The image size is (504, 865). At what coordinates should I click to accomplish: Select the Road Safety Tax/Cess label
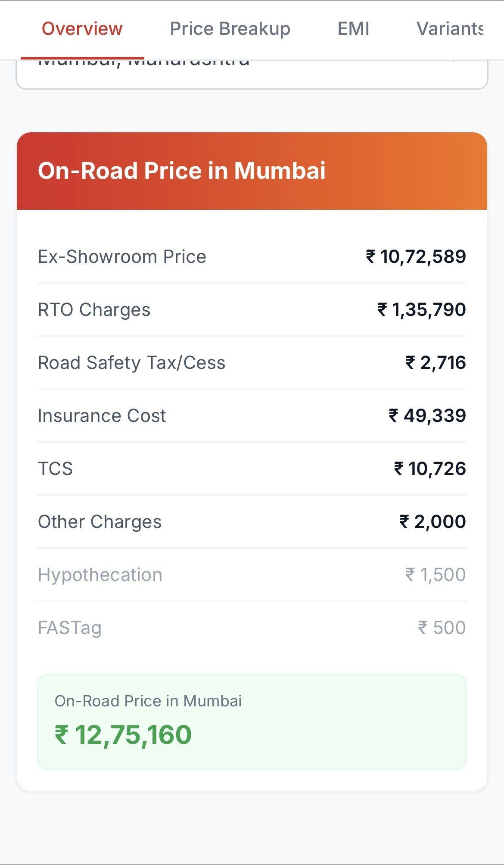click(132, 363)
